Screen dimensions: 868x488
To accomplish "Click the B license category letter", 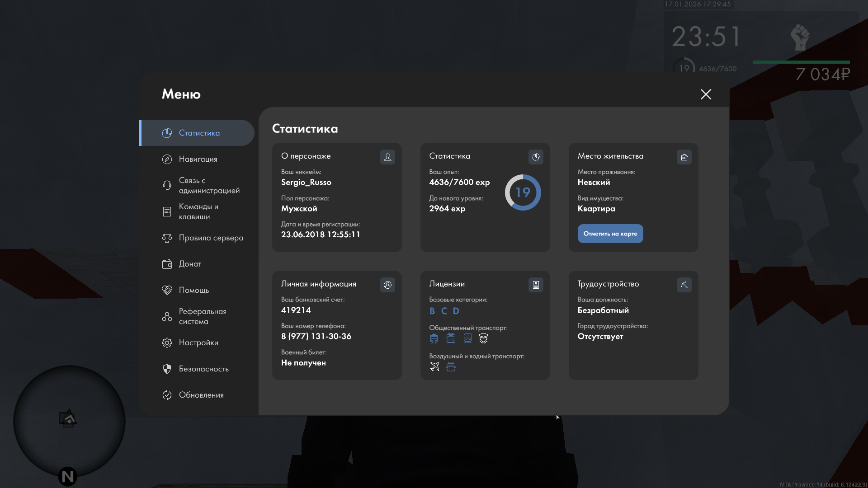I will [x=432, y=311].
